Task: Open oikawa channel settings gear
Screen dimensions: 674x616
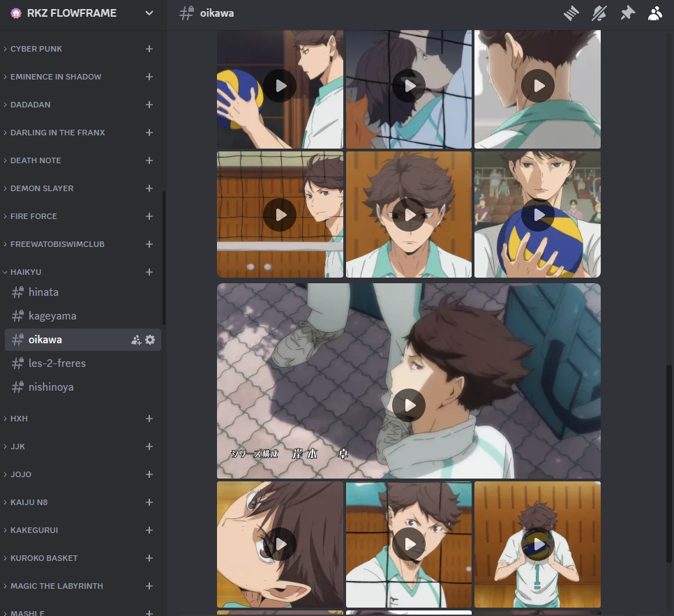Action: 150,340
